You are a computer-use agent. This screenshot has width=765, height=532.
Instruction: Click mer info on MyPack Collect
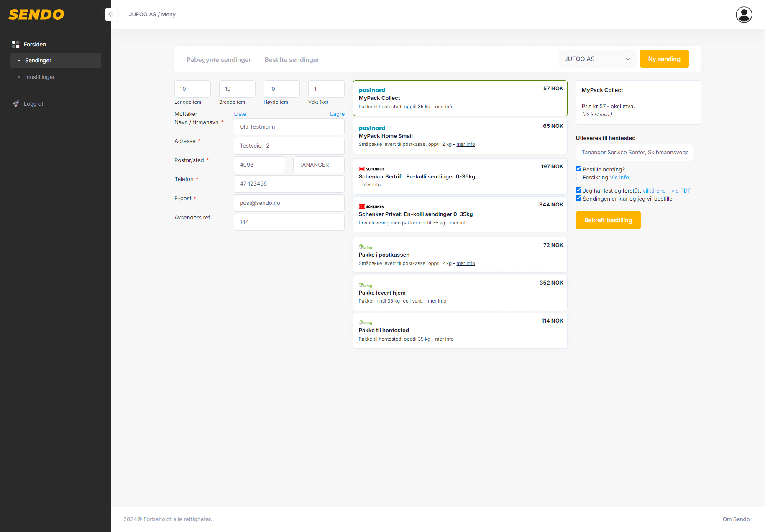click(x=444, y=107)
